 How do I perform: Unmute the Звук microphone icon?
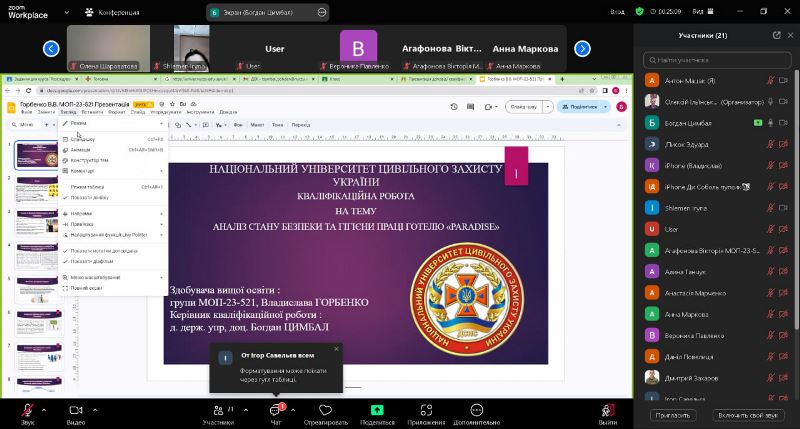[28, 410]
